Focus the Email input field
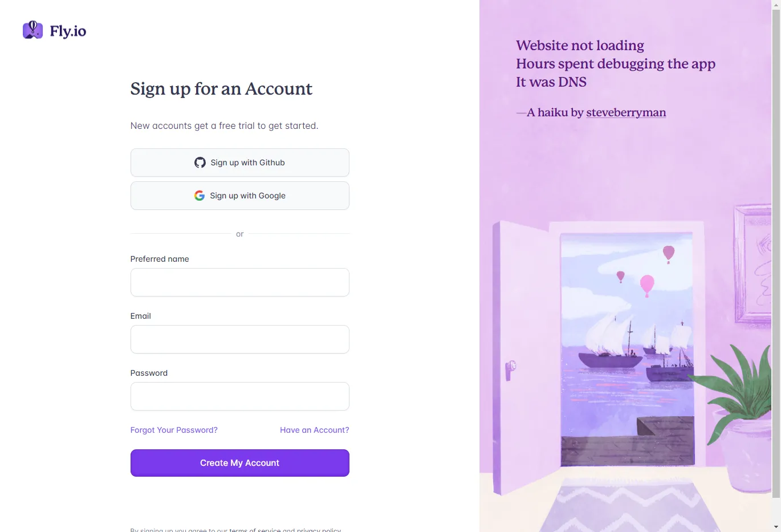This screenshot has height=532, width=781. pyautogui.click(x=240, y=339)
